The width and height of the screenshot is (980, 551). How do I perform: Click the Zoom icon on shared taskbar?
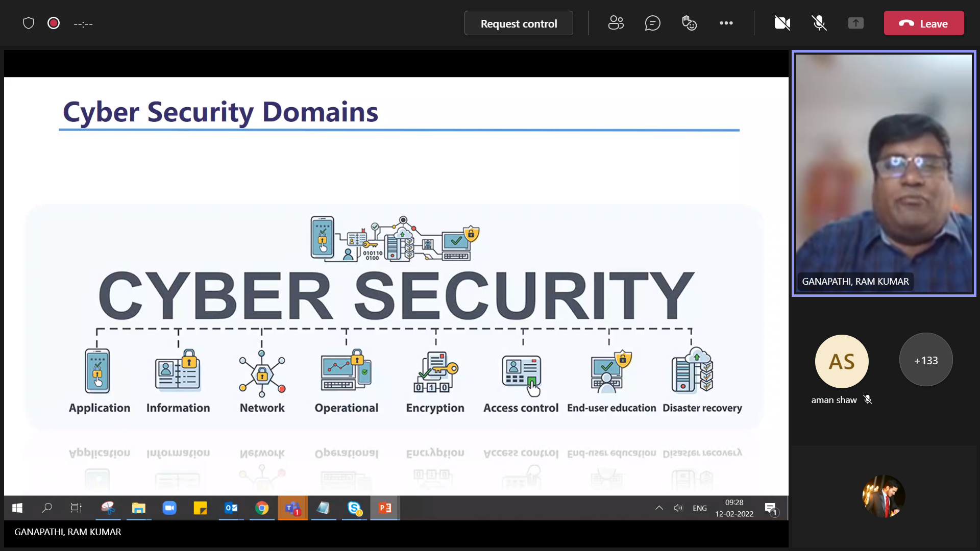[x=169, y=508]
